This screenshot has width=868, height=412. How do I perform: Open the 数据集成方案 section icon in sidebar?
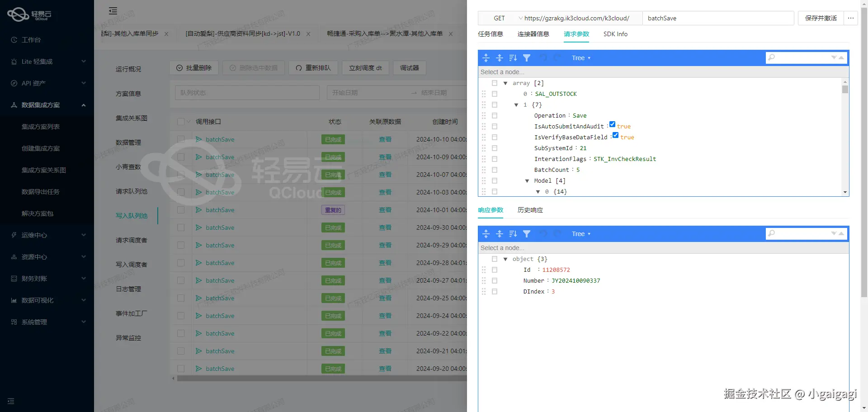(14, 104)
